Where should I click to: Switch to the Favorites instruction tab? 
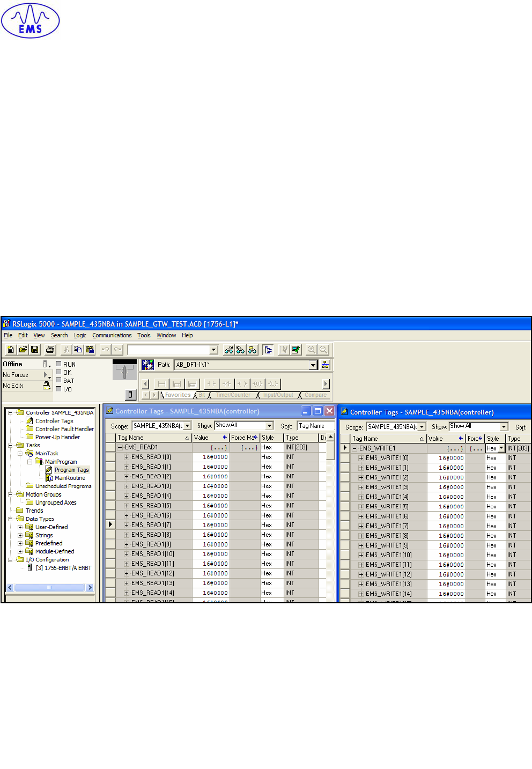pos(178,395)
